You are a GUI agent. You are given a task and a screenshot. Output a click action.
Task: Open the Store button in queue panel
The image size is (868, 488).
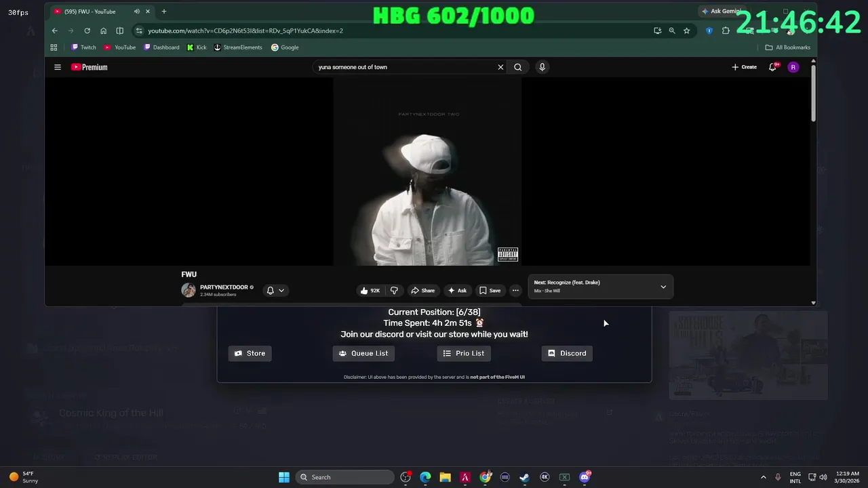point(250,353)
